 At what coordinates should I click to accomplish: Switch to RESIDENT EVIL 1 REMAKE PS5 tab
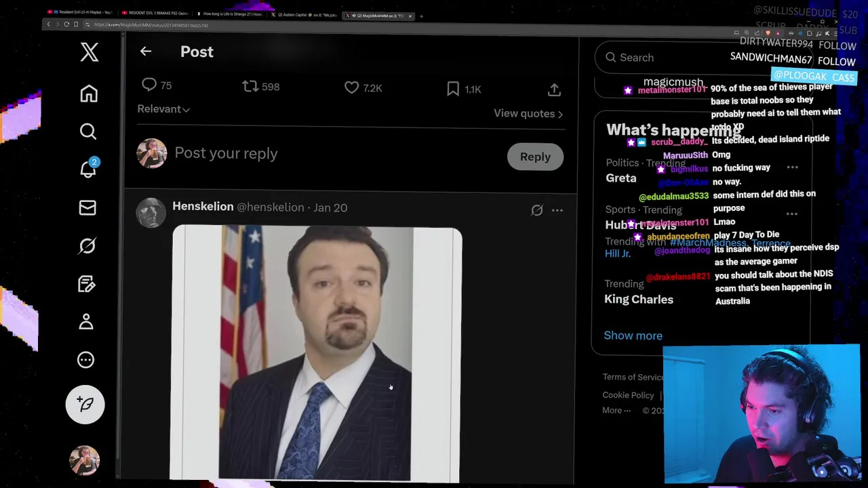(157, 13)
